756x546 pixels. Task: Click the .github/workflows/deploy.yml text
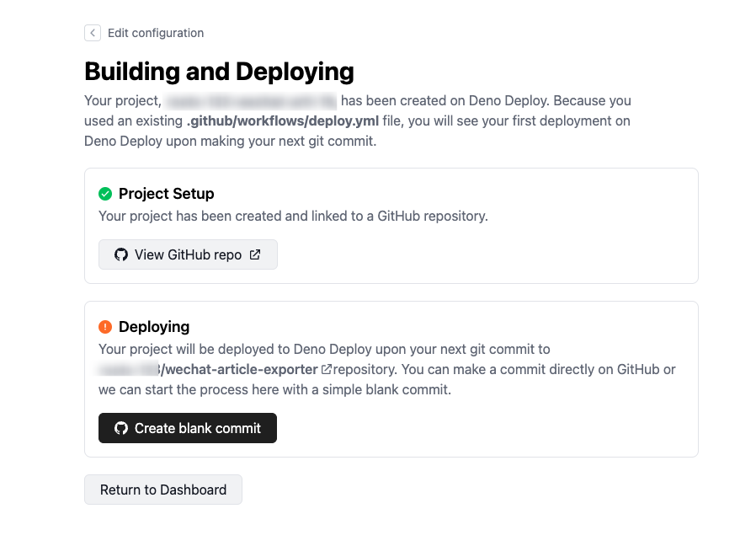point(283,120)
